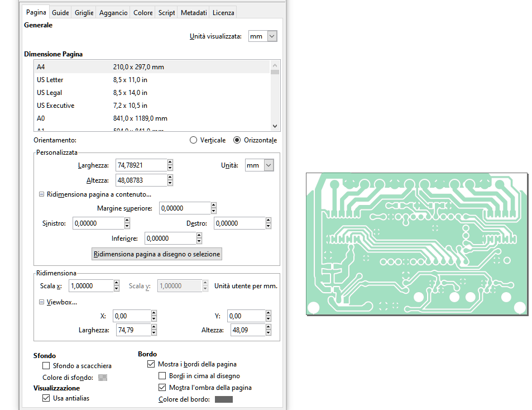Enable Sfondo a scacchiera checkbox

pos(46,366)
